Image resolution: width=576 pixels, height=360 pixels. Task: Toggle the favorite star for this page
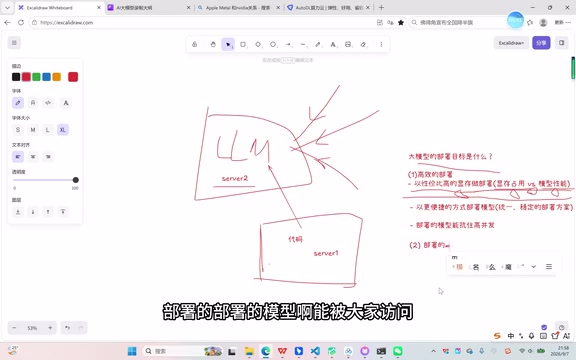[401, 22]
